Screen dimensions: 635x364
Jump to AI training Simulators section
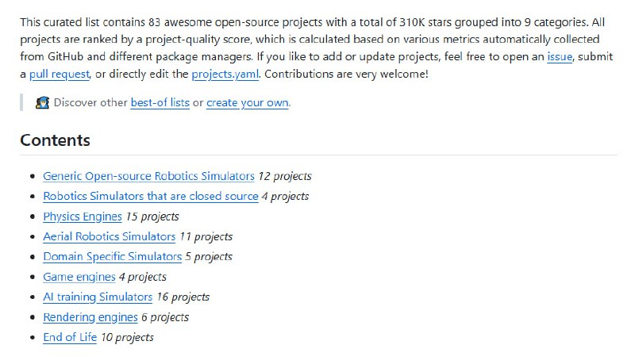[98, 297]
